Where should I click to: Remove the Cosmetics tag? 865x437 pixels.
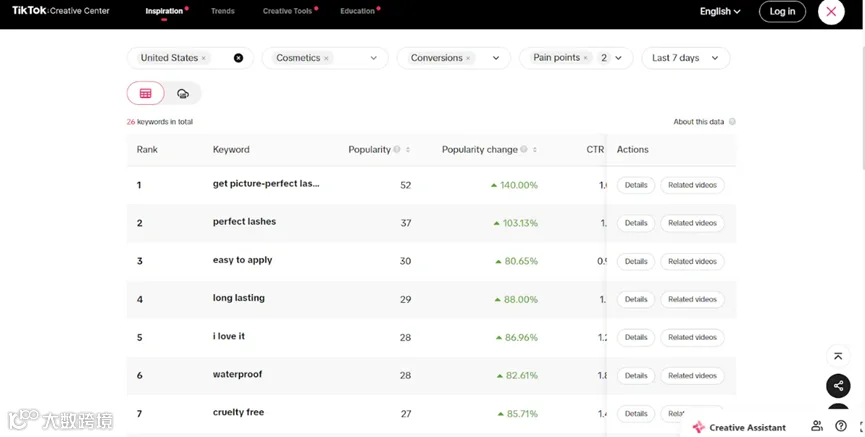(326, 58)
